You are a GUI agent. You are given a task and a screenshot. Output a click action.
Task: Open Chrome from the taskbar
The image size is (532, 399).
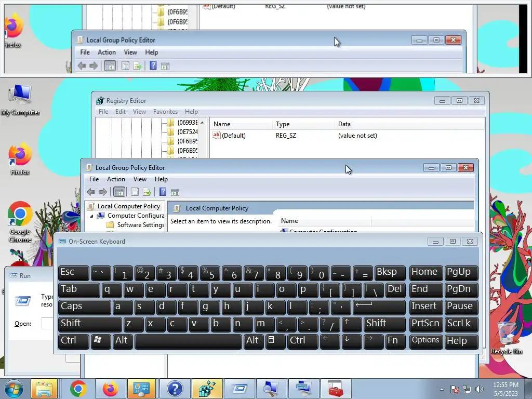(x=78, y=389)
